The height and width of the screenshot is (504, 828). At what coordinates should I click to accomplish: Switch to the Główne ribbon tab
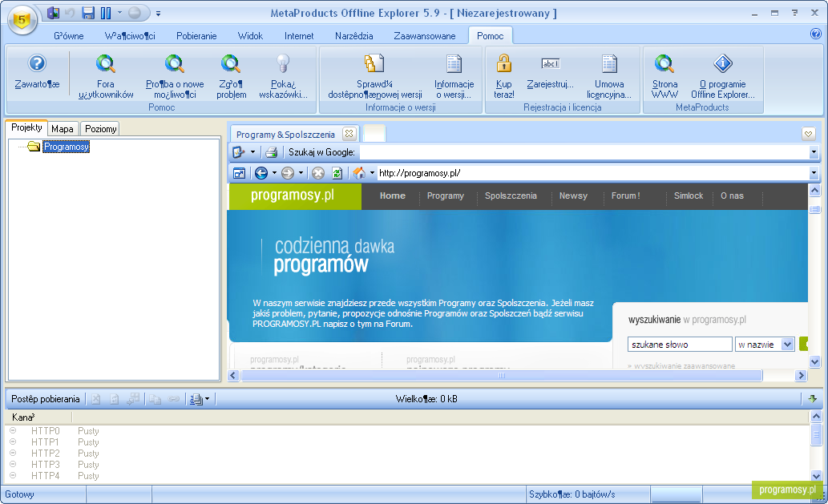pos(69,36)
